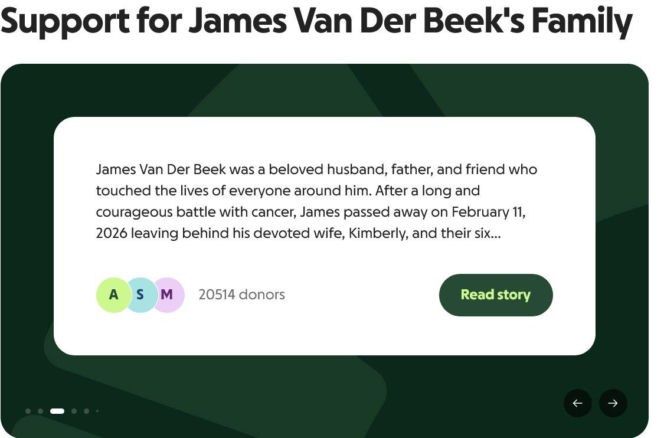This screenshot has height=438, width=664.
Task: Click the 'Support for James Van Der Beek's Family' heading
Action: click(x=316, y=22)
